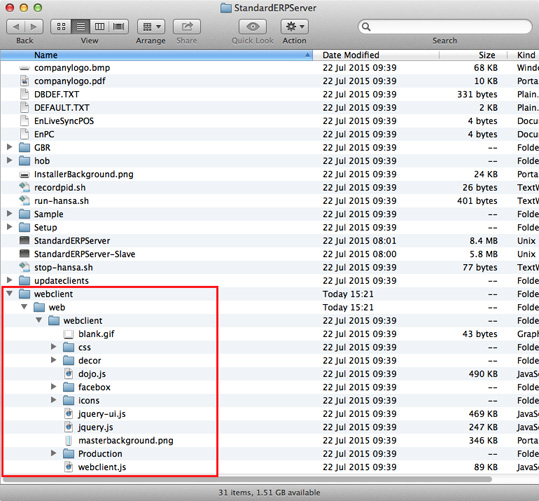Switch to Cover Flow view

point(119,26)
